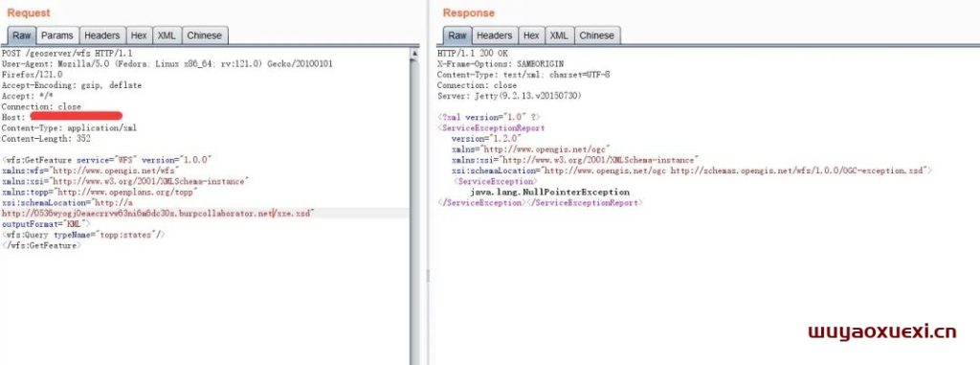Switch to XML tab in Response panel

(x=559, y=35)
